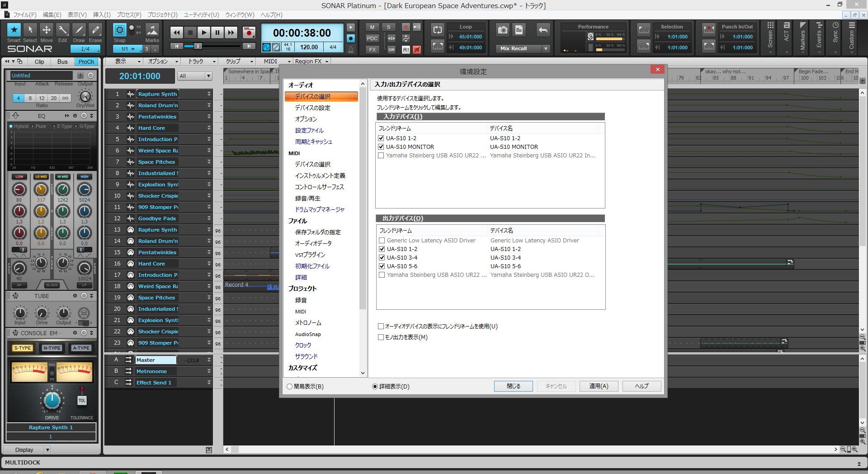
Task: Click the undo arrow icon
Action: tap(543, 30)
